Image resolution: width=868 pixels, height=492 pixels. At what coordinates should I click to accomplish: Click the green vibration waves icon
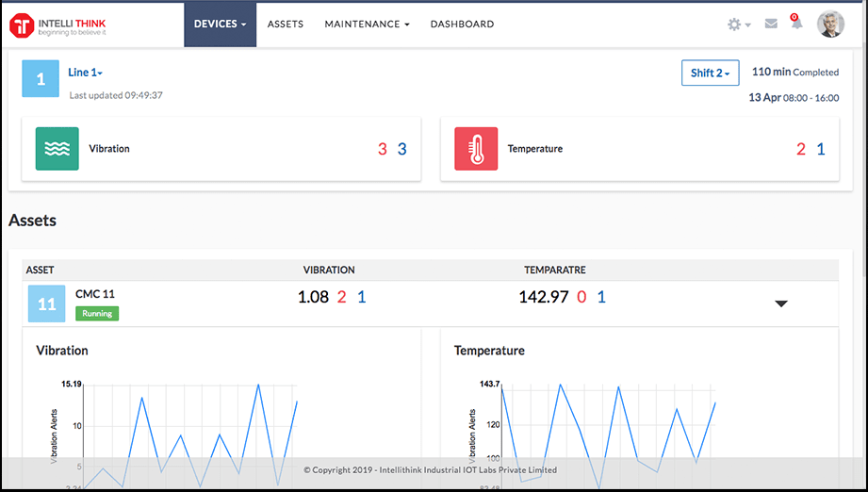pyautogui.click(x=57, y=149)
